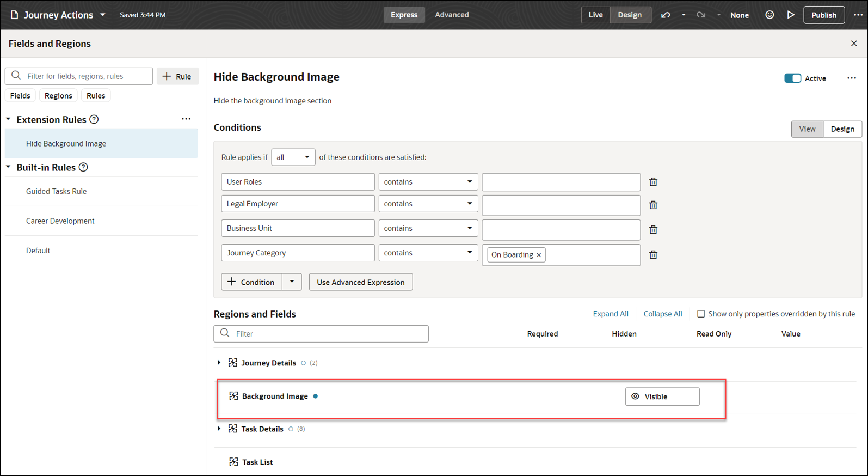This screenshot has width=868, height=476.
Task: Toggle the Active rule switch
Action: [792, 78]
